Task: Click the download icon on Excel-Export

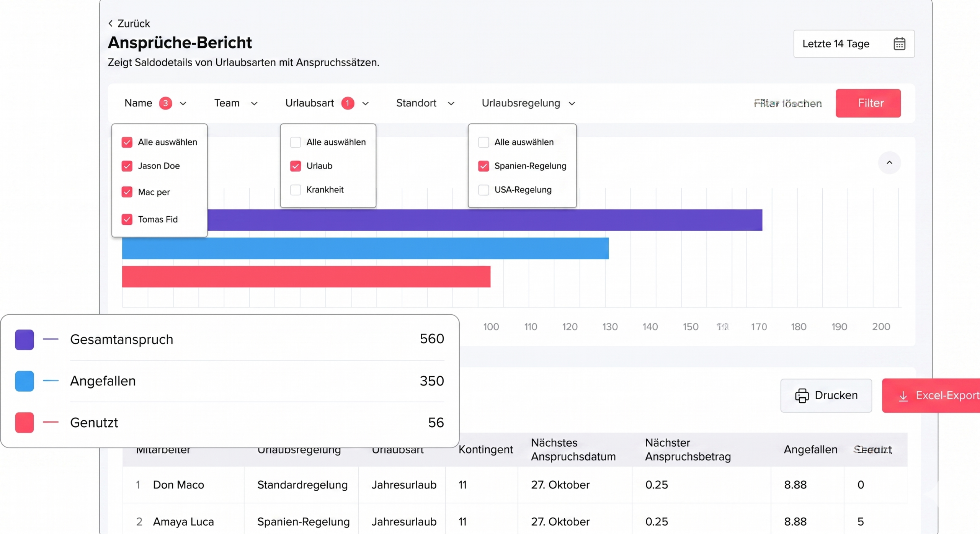Action: pos(903,396)
